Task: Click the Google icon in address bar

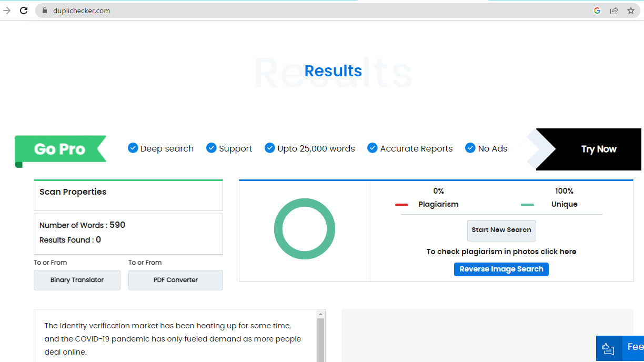Action: 597,11
